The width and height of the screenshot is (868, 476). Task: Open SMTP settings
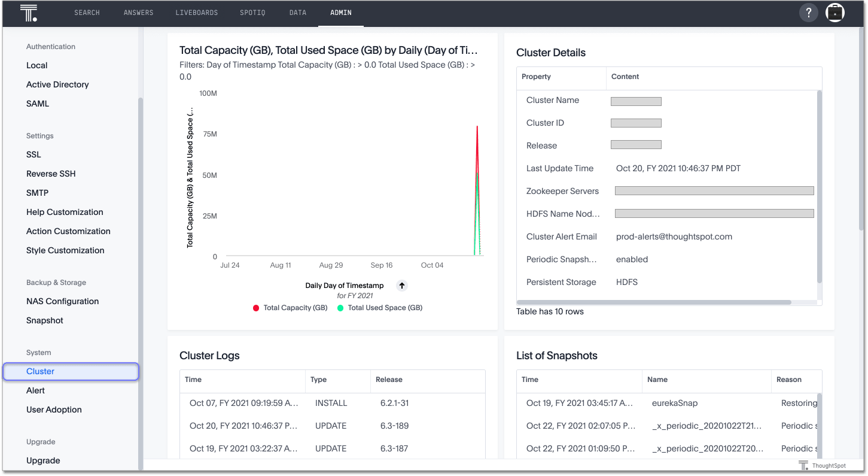click(x=37, y=192)
